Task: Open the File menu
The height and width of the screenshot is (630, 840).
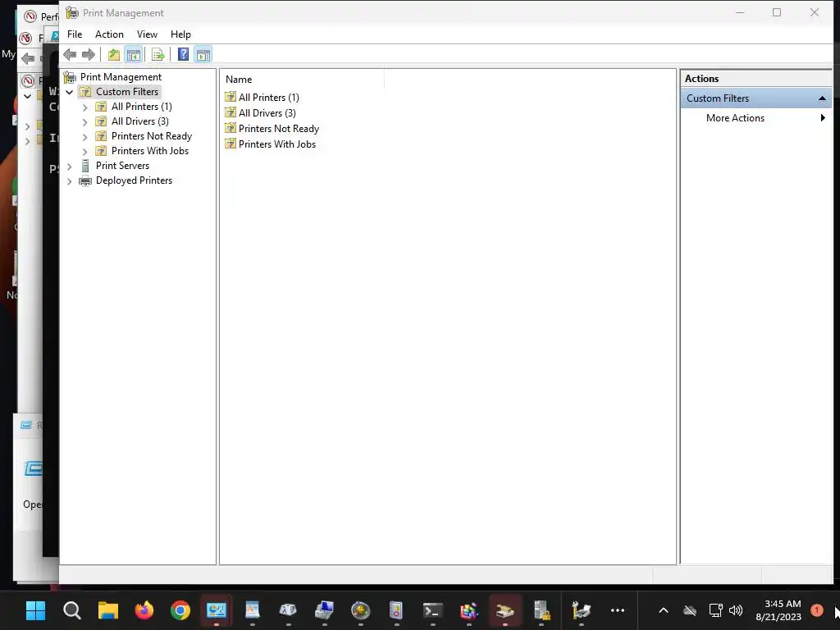Action: coord(75,34)
